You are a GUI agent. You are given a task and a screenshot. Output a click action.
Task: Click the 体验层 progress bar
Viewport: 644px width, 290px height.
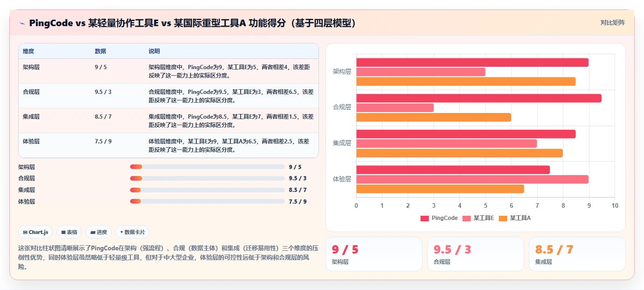pos(207,201)
